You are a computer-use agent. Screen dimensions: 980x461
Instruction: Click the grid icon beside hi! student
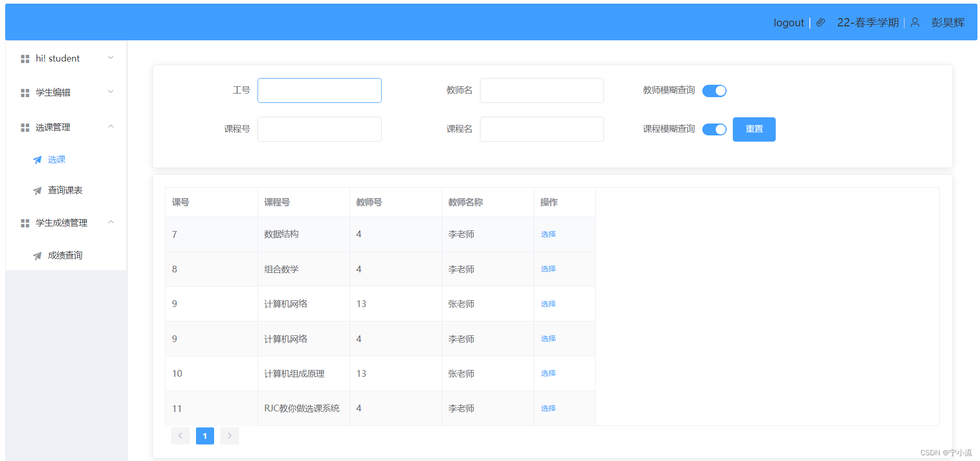(25, 59)
